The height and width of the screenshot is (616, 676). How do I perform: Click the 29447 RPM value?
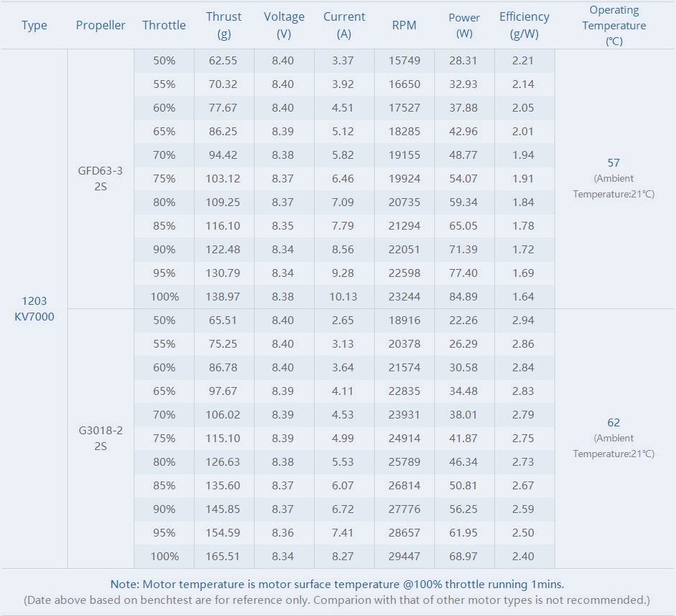[x=404, y=556]
